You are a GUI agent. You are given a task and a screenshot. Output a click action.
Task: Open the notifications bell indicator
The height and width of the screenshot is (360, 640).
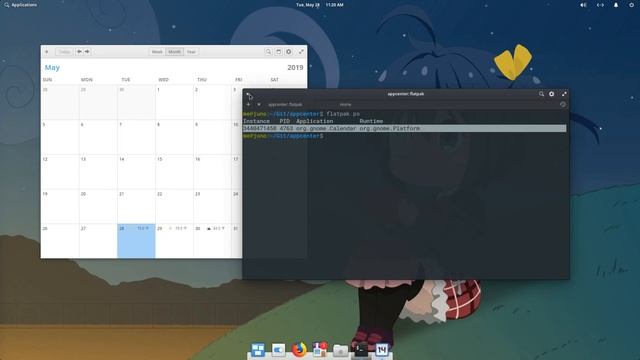[x=616, y=5]
